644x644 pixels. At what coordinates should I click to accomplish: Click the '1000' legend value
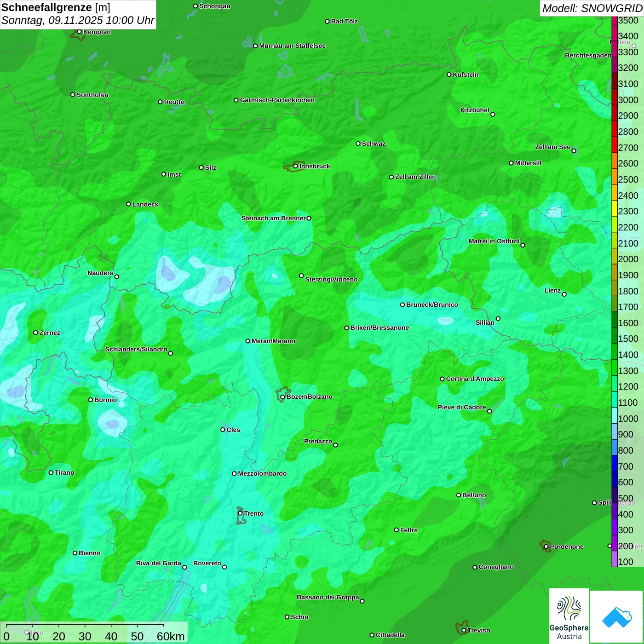(x=628, y=419)
